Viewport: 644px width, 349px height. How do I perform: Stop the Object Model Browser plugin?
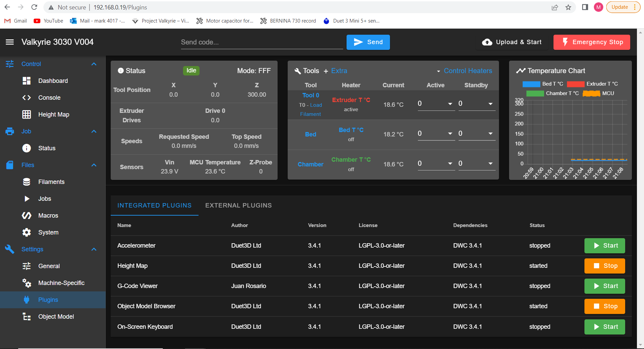point(605,306)
